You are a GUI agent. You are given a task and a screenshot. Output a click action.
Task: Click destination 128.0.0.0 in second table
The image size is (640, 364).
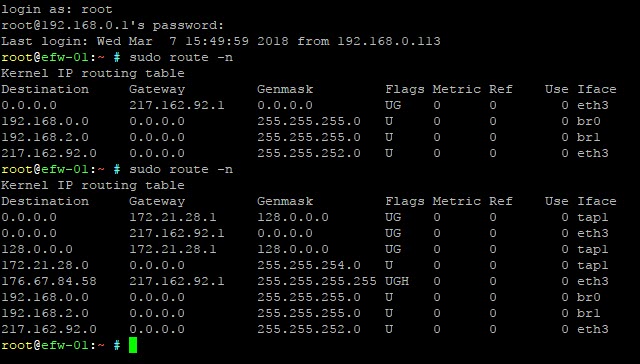pos(37,249)
